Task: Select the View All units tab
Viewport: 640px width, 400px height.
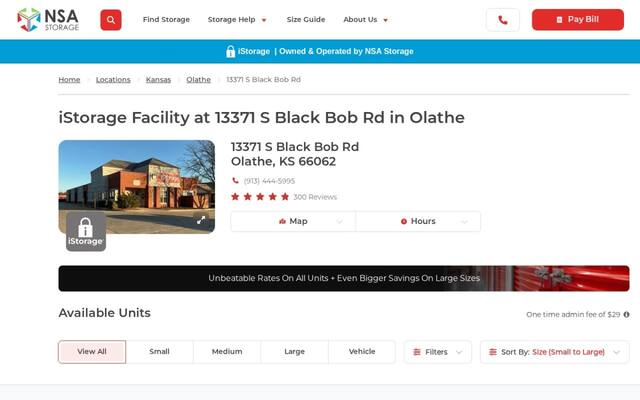Action: point(92,352)
